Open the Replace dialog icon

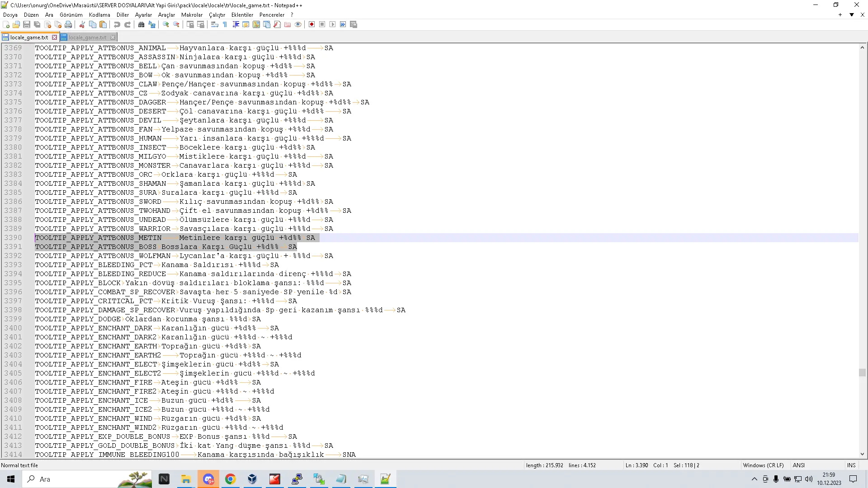click(152, 24)
